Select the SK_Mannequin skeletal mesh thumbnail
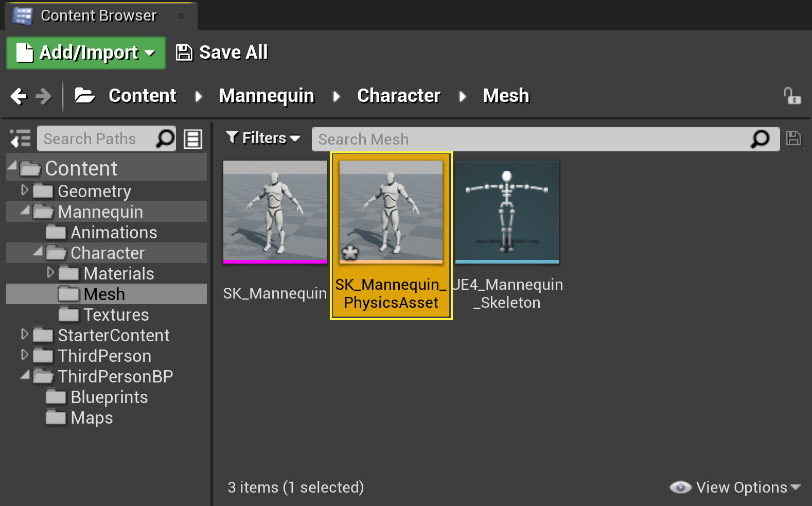 pyautogui.click(x=275, y=212)
